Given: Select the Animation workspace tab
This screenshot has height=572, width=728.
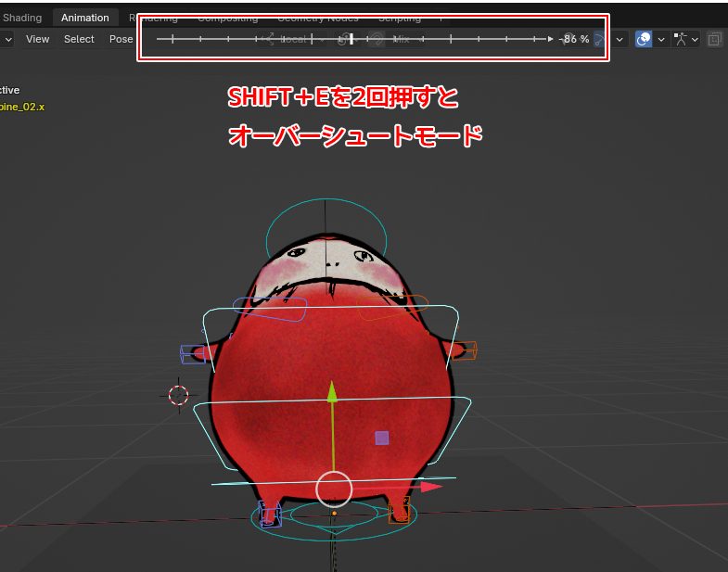Looking at the screenshot, I should point(84,18).
